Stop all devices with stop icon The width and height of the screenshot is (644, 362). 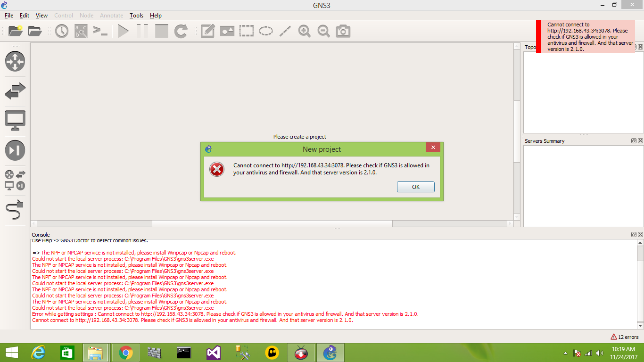(x=162, y=31)
